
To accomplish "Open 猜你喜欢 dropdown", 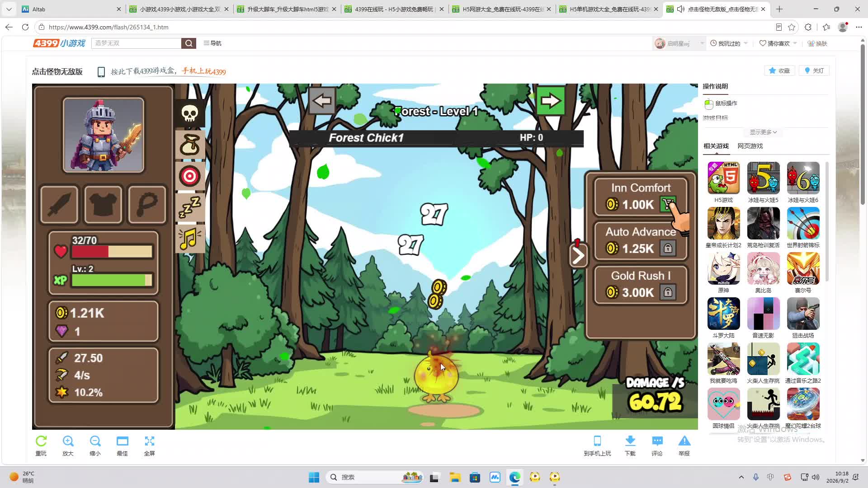I will point(778,43).
